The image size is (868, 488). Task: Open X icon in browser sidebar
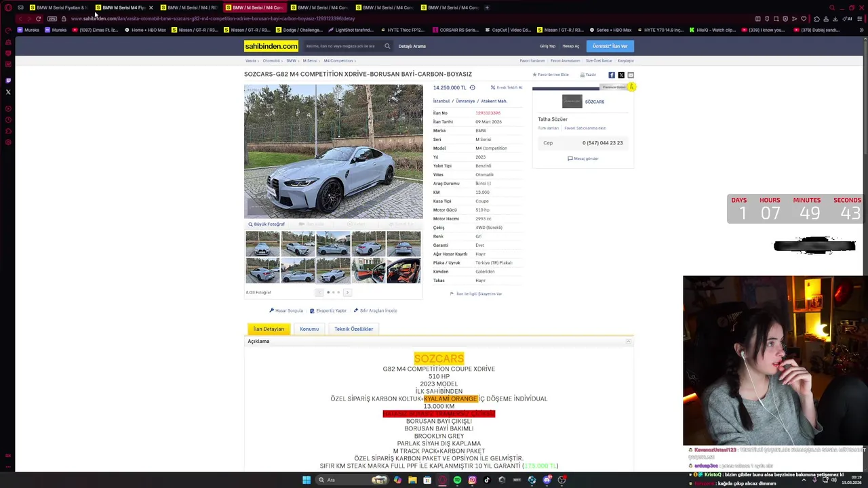tap(8, 92)
